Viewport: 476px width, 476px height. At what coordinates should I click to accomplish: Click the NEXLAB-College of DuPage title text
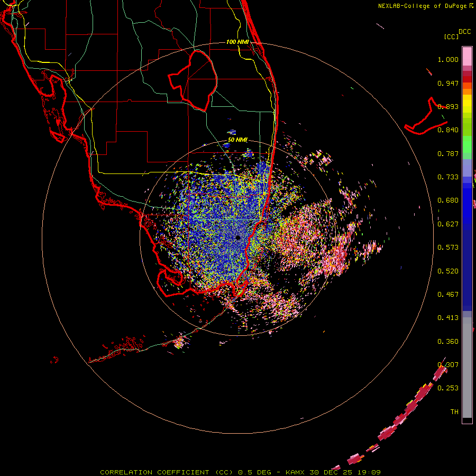(422, 6)
